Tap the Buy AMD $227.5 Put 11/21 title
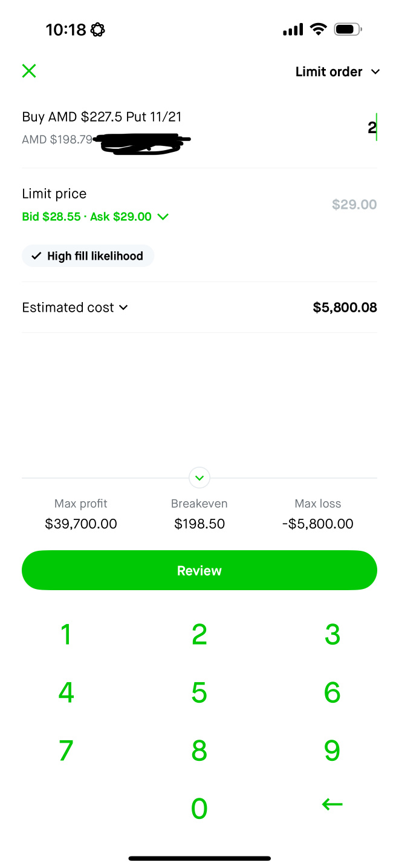This screenshot has width=399, height=868. [102, 117]
